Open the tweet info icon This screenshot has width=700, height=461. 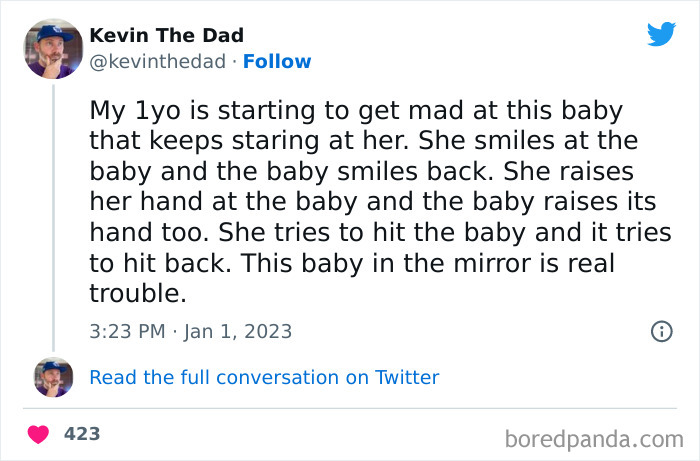click(661, 331)
